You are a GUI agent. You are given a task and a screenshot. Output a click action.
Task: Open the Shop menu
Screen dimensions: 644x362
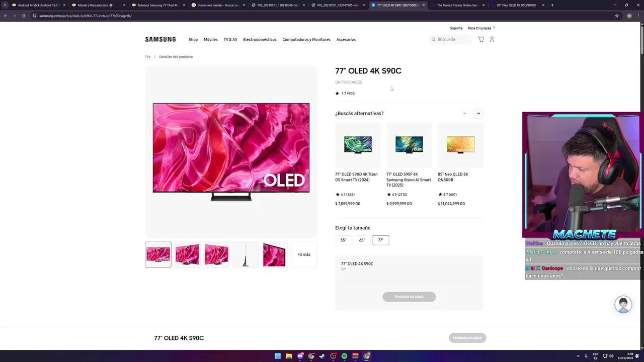[193, 39]
